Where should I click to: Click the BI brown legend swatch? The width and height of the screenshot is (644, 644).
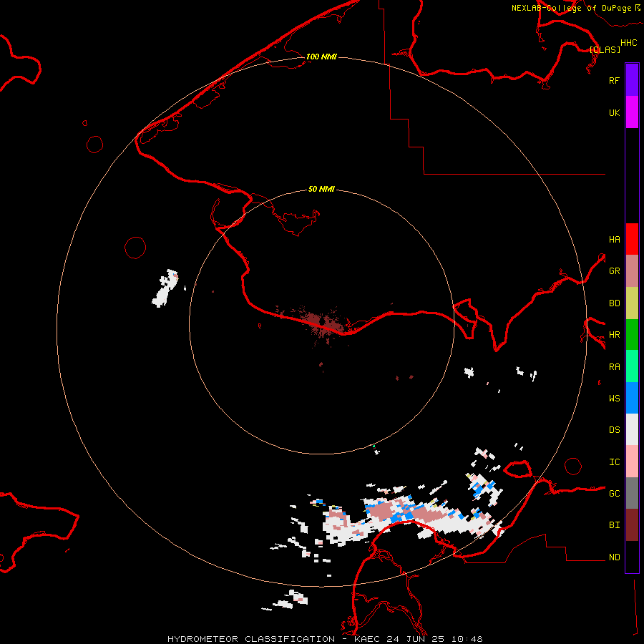pos(632,525)
